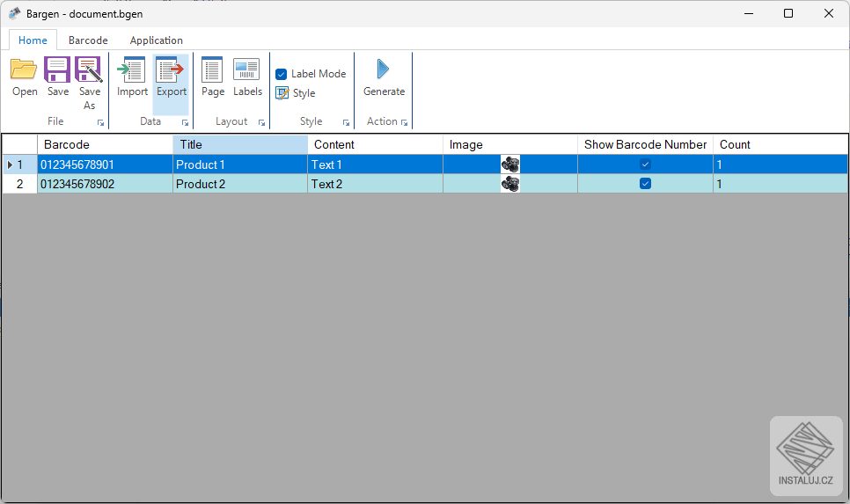This screenshot has height=504, width=850.
Task: Close the Bargen window
Action: pos(828,13)
